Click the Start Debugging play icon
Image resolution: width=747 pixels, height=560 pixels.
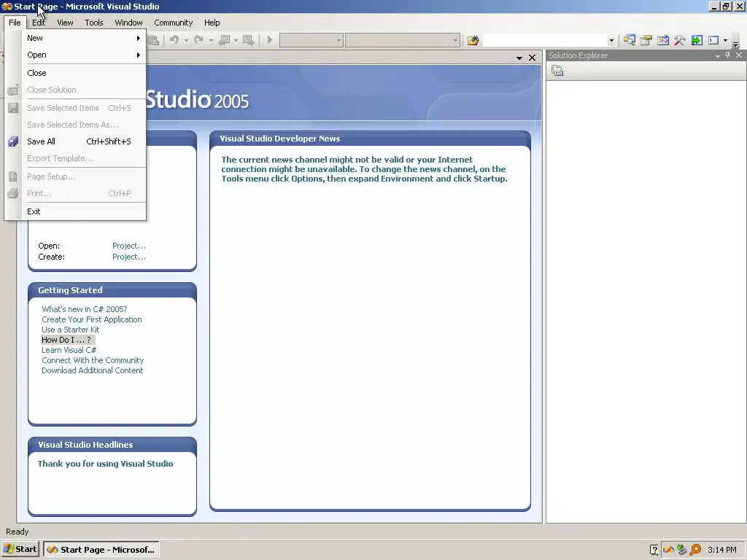coord(270,41)
